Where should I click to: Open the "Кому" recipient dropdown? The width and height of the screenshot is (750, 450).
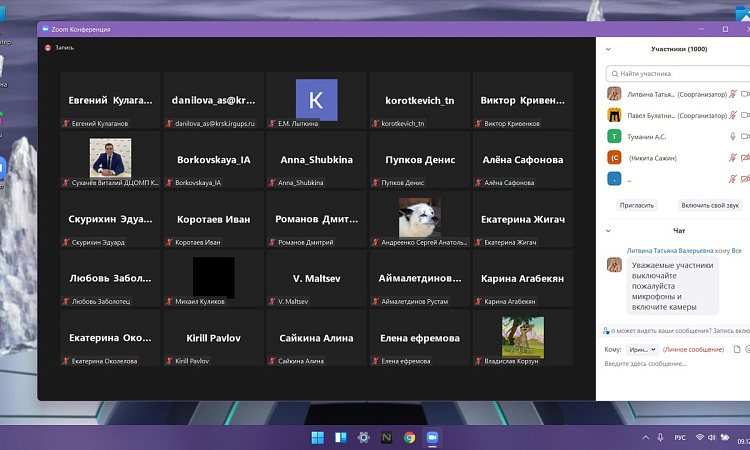coord(642,349)
